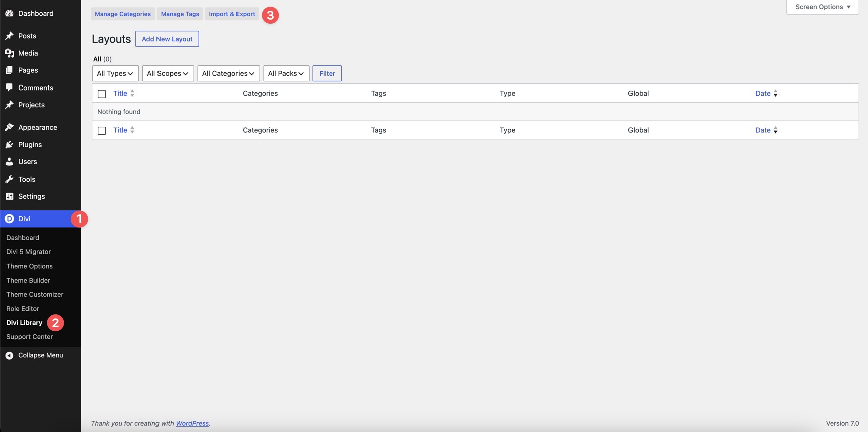Screen dimensions: 868x432
Task: Click the Tools wrench icon
Action: [9, 179]
